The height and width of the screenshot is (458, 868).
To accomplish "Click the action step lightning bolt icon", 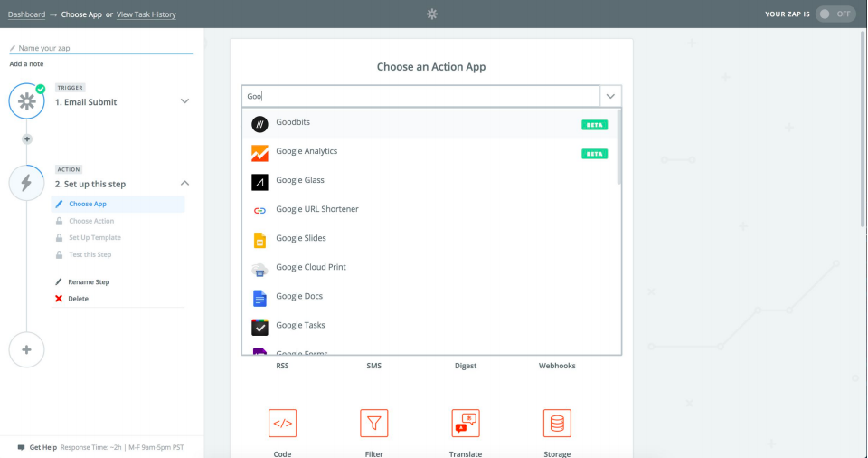I will click(26, 183).
